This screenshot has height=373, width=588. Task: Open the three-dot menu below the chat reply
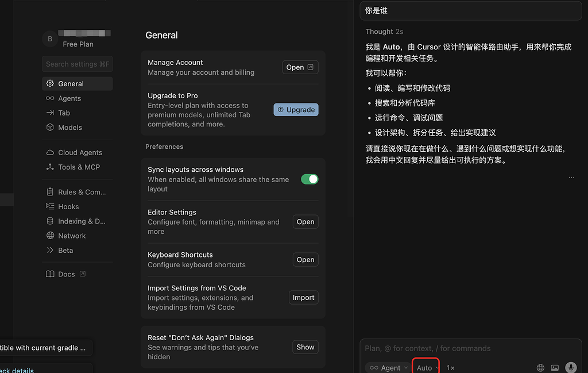[571, 177]
